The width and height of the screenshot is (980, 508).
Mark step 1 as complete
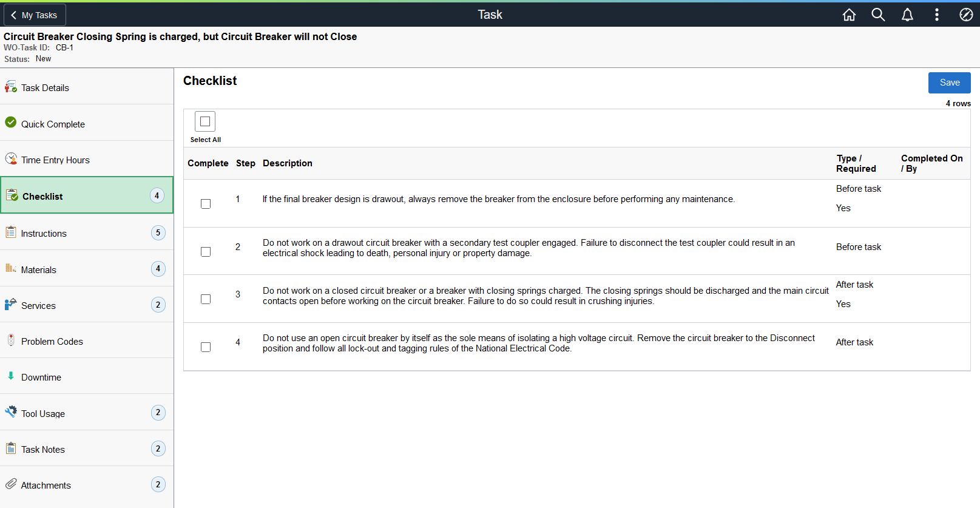tap(206, 204)
